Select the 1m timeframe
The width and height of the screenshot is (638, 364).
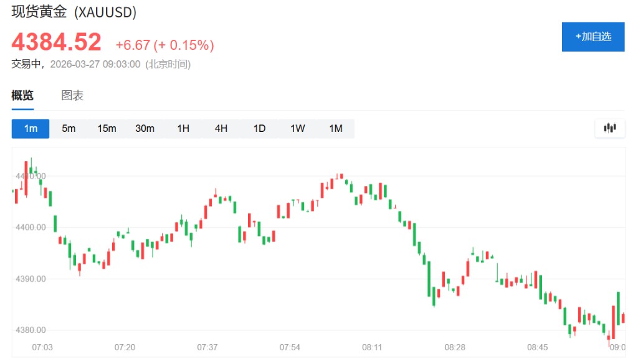pos(31,129)
